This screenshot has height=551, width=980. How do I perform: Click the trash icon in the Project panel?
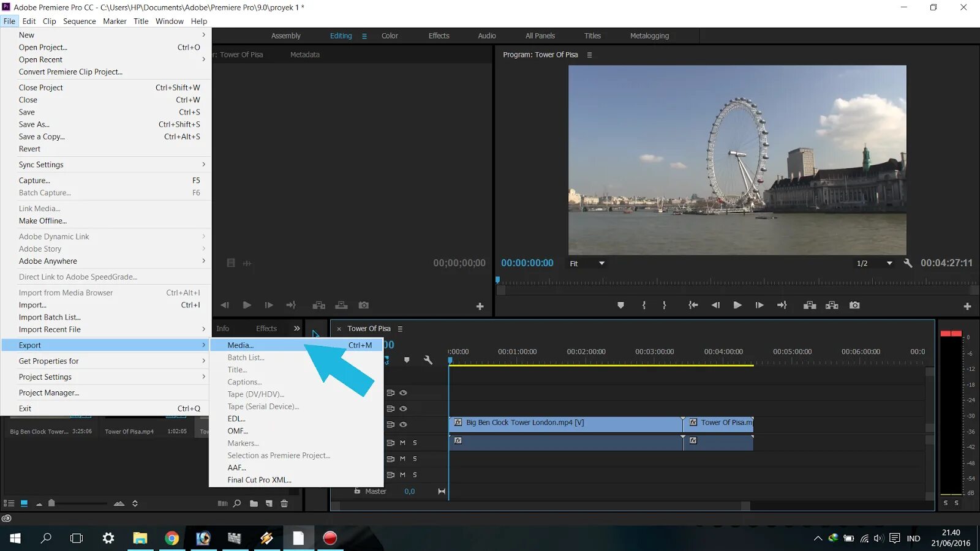pyautogui.click(x=284, y=503)
